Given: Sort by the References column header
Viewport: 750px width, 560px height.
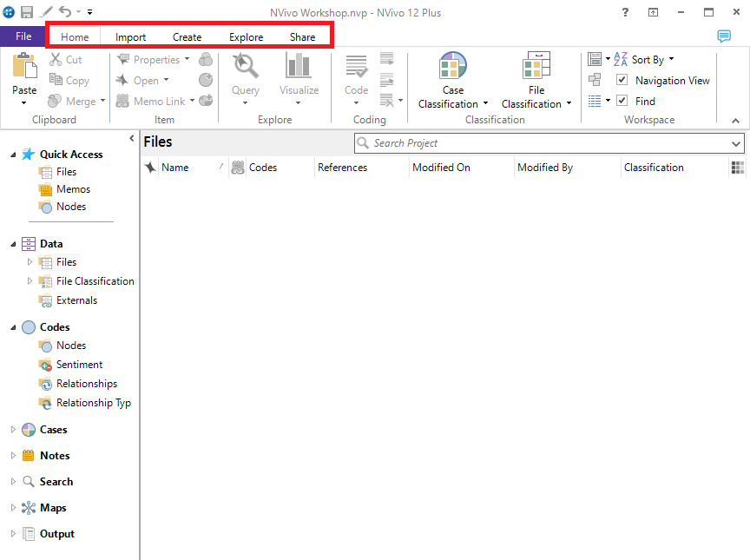Looking at the screenshot, I should click(361, 168).
